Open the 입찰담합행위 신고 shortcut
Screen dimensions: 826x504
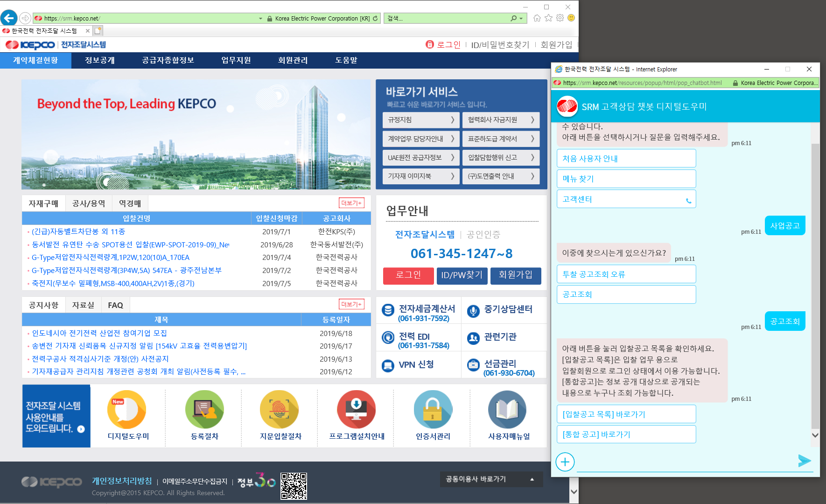501,157
